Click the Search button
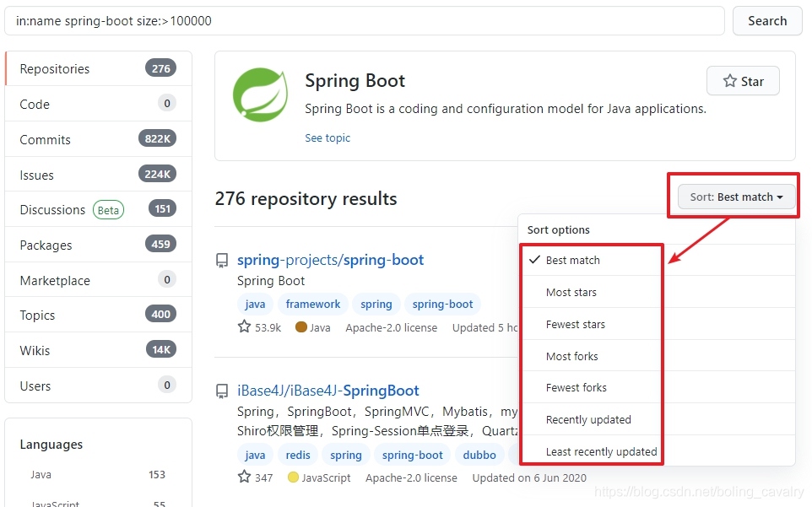 pos(767,21)
